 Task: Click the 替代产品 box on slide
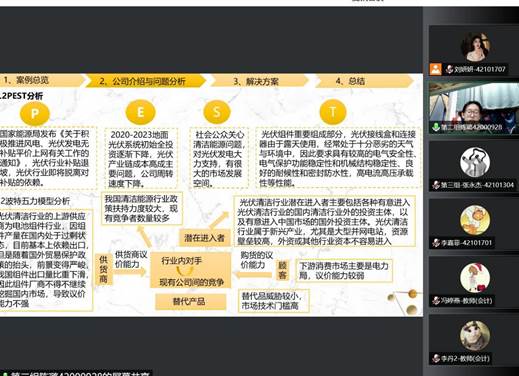pos(190,302)
